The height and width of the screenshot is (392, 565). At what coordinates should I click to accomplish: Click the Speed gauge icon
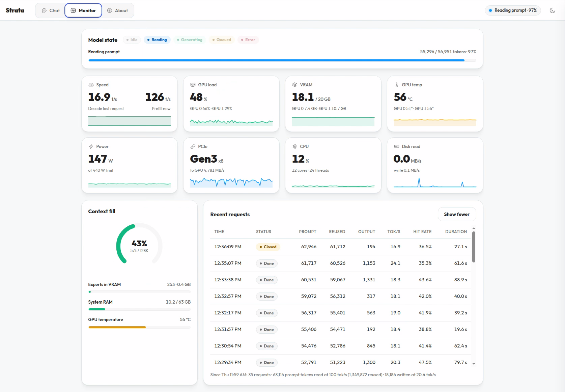91,85
